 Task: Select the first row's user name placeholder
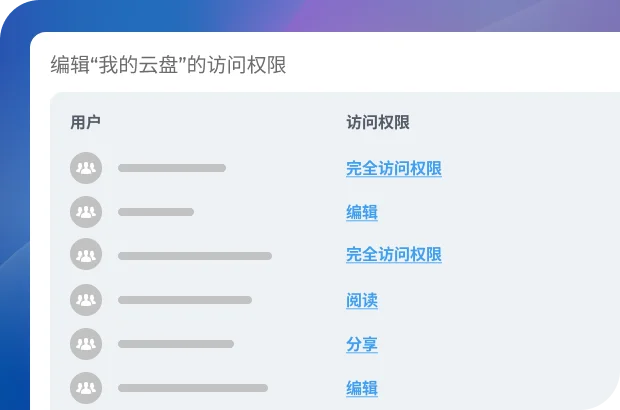pyautogui.click(x=171, y=168)
